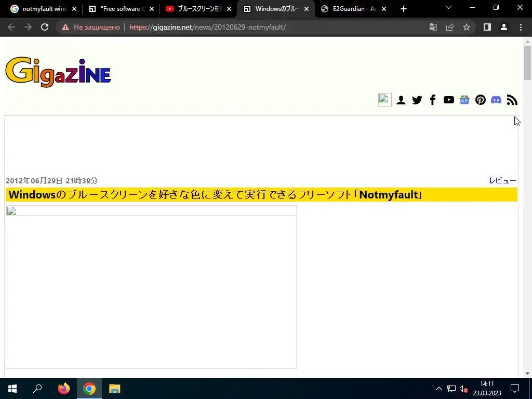The width and height of the screenshot is (532, 399).
Task: Click the broken article image placeholder
Action: [151, 287]
